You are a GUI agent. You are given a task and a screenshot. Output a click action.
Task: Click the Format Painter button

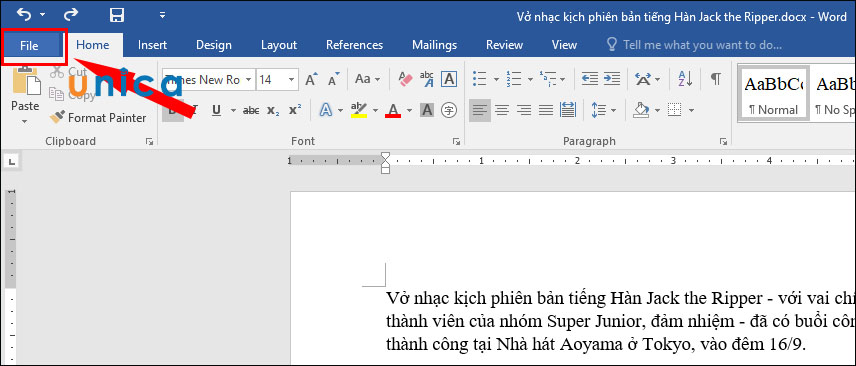pyautogui.click(x=98, y=117)
